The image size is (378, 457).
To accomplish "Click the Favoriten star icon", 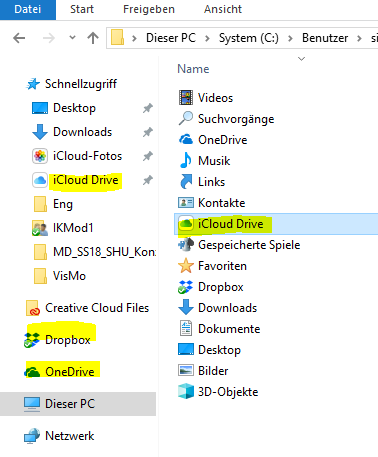I will (186, 266).
